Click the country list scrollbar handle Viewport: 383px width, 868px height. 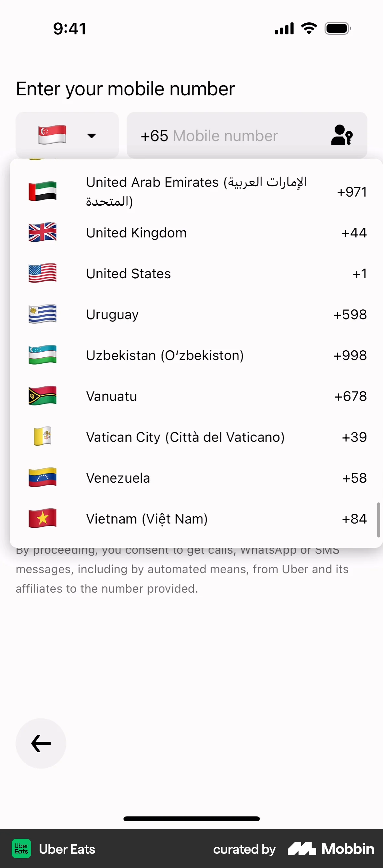click(x=378, y=520)
